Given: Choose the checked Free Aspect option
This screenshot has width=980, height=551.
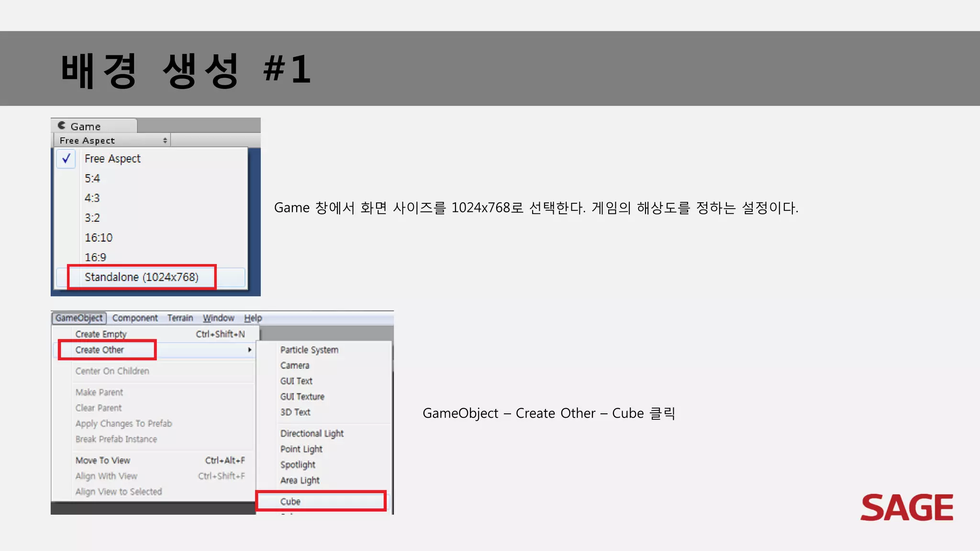Looking at the screenshot, I should click(x=151, y=158).
